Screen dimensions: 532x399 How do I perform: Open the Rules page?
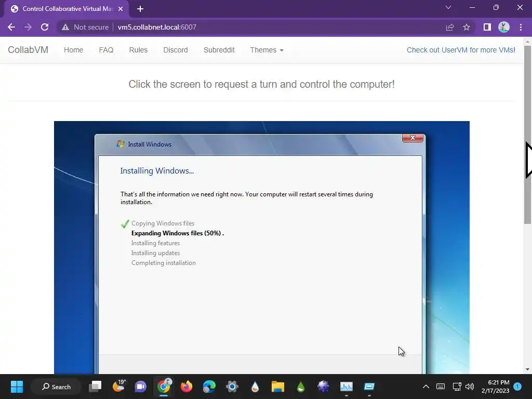click(x=138, y=50)
